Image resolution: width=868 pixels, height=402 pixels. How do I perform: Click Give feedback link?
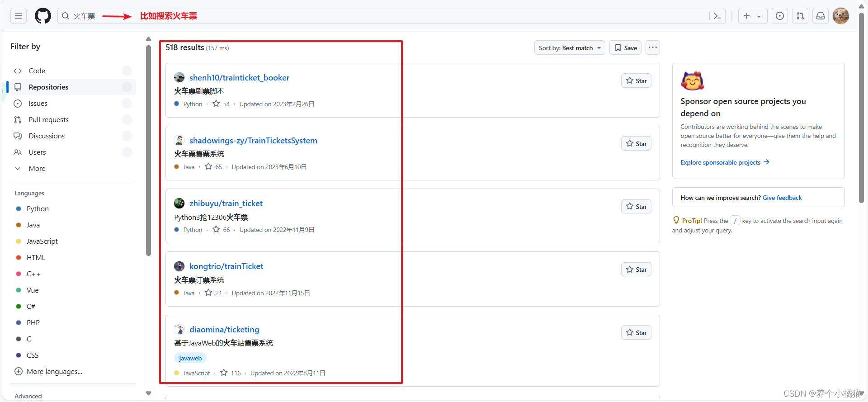pos(782,198)
